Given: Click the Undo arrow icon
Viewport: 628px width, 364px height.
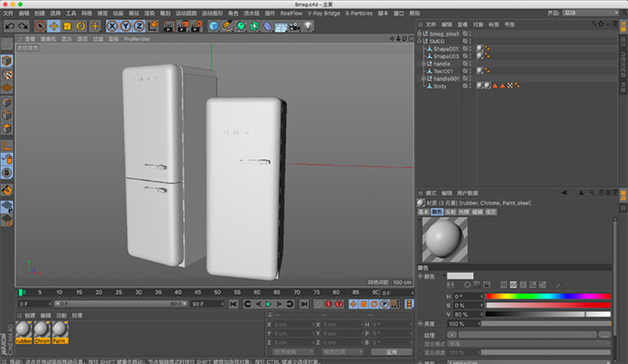Looking at the screenshot, I should pos(10,26).
